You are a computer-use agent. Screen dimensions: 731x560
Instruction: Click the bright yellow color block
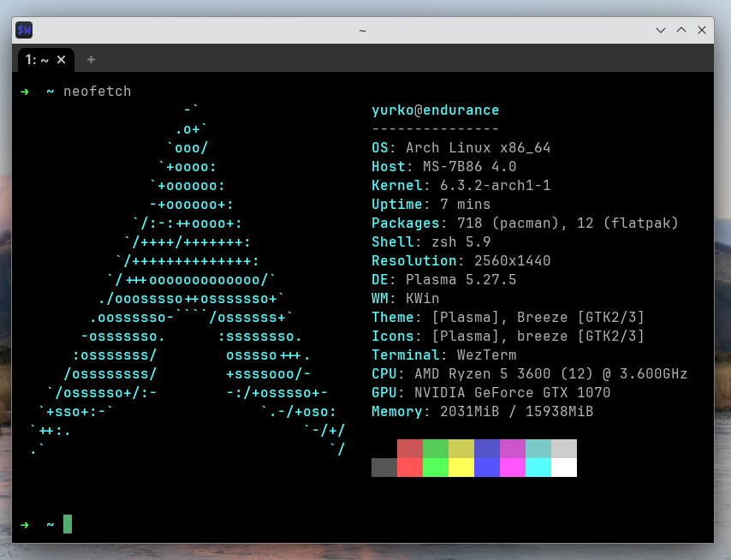[x=461, y=468]
